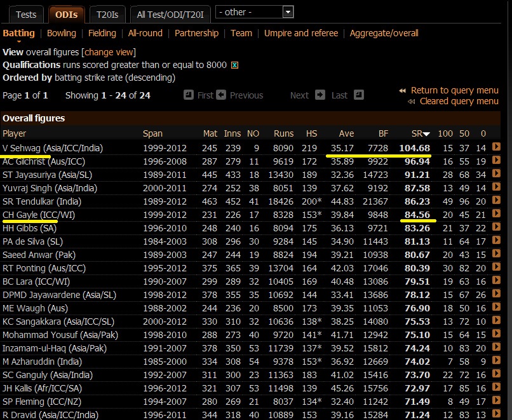The width and height of the screenshot is (512, 420).
Task: Click the 'change view' link
Action: coord(109,52)
